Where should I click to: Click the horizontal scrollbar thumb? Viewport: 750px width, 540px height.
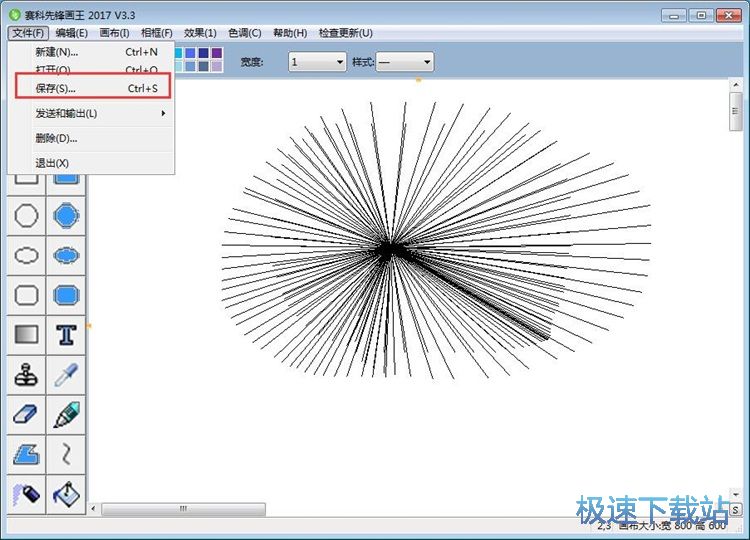183,509
